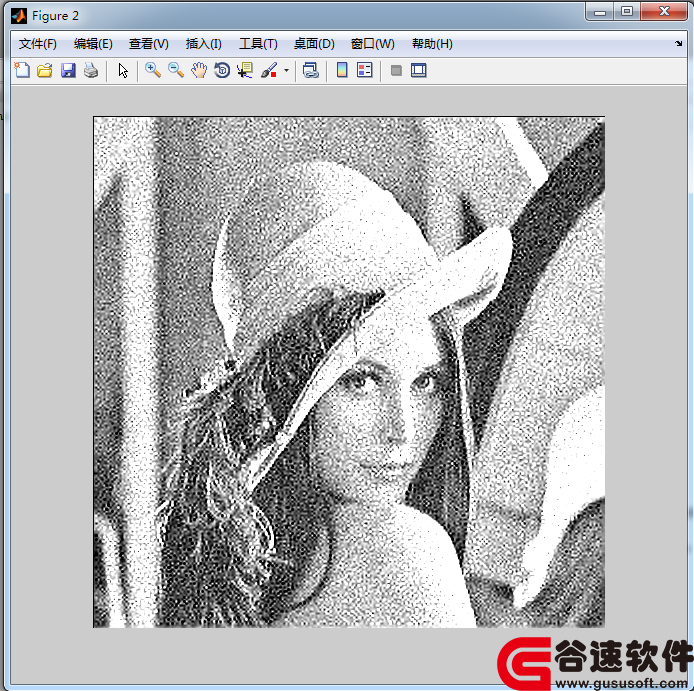The height and width of the screenshot is (691, 694).
Task: Open the 帮助(H) menu
Action: click(432, 44)
